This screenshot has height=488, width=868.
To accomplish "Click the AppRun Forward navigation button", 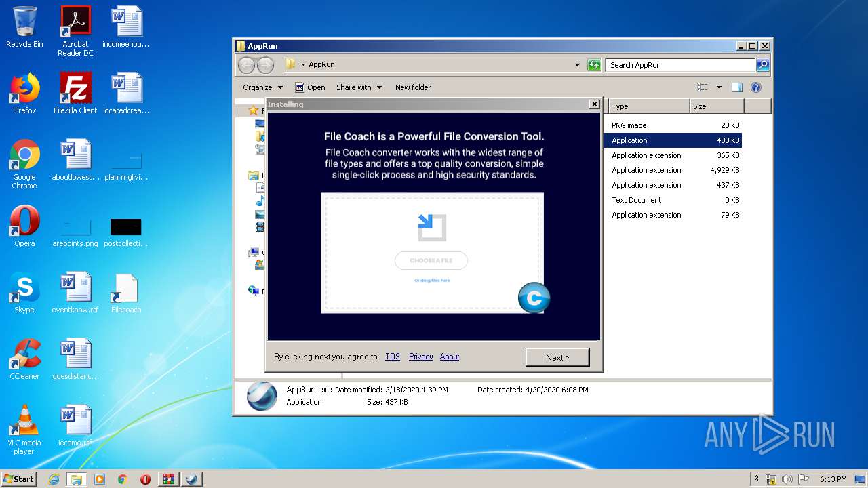I will [265, 65].
